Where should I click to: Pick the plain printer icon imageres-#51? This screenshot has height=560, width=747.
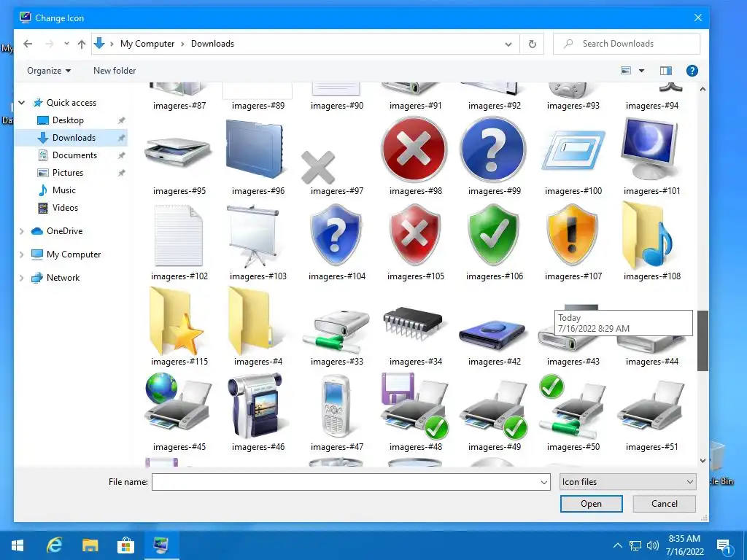pyautogui.click(x=651, y=405)
